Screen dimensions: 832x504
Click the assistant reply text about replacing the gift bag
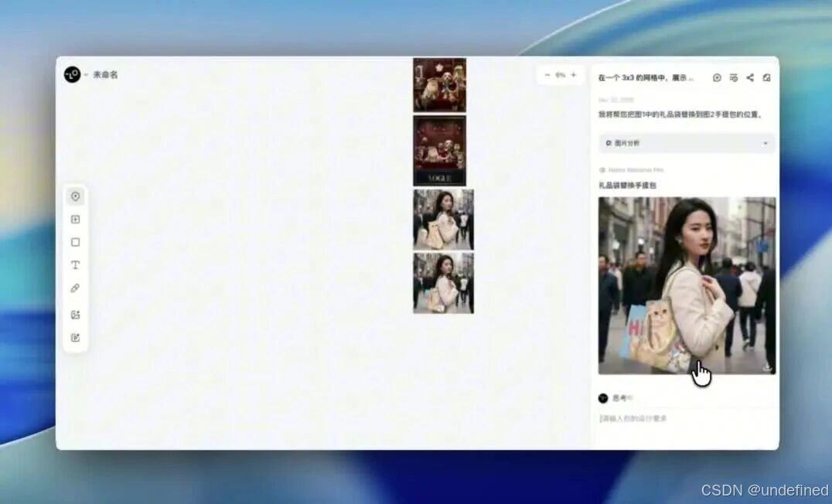[680, 114]
